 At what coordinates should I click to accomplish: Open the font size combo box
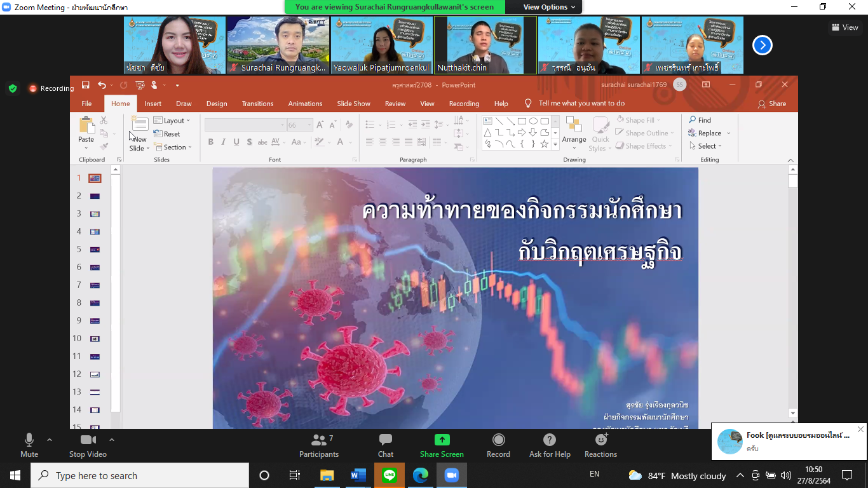(300, 125)
